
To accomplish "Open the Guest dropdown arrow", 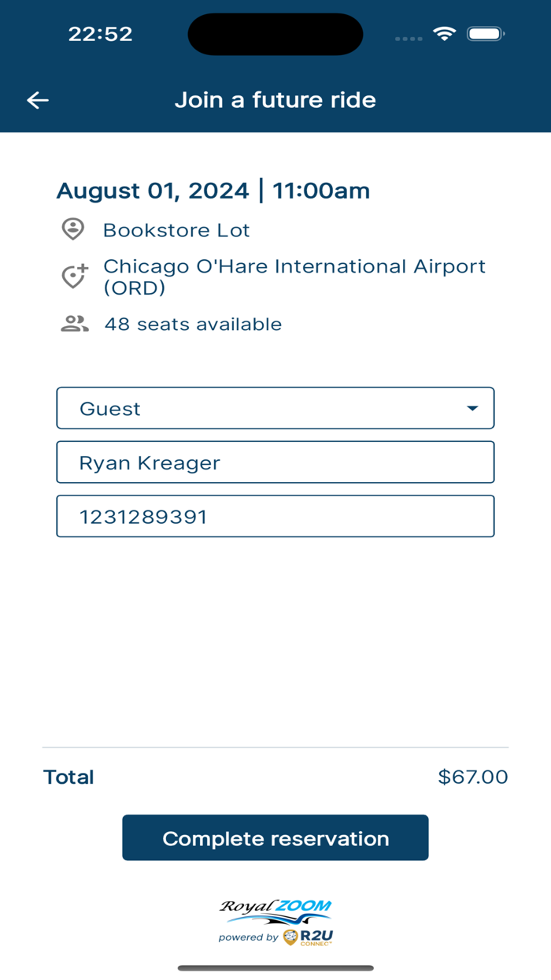I will pyautogui.click(x=472, y=408).
